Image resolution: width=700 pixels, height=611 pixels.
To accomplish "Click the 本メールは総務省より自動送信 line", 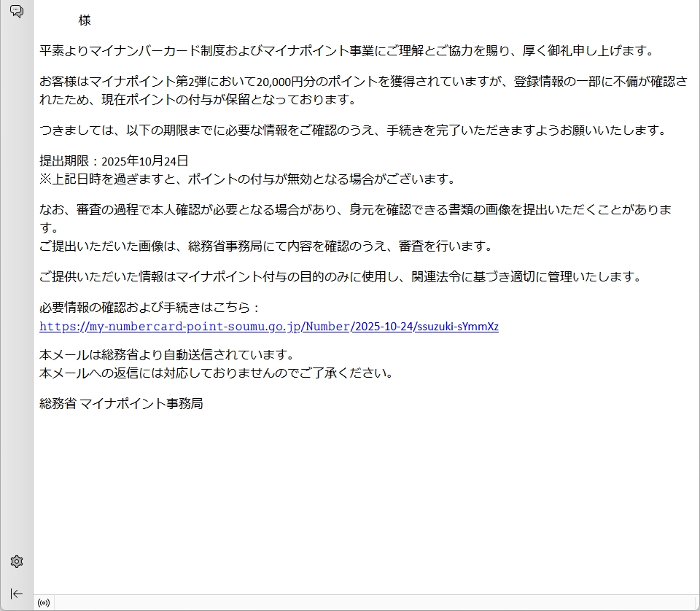I will click(x=166, y=355).
